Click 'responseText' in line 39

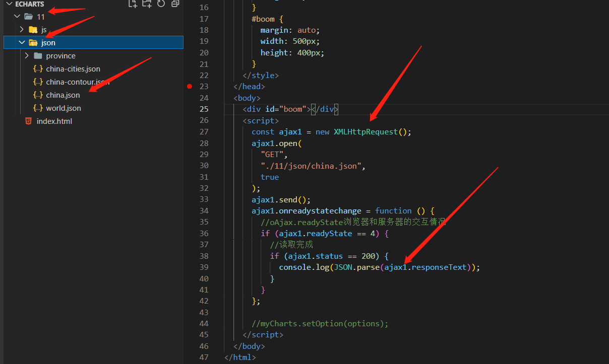point(439,267)
